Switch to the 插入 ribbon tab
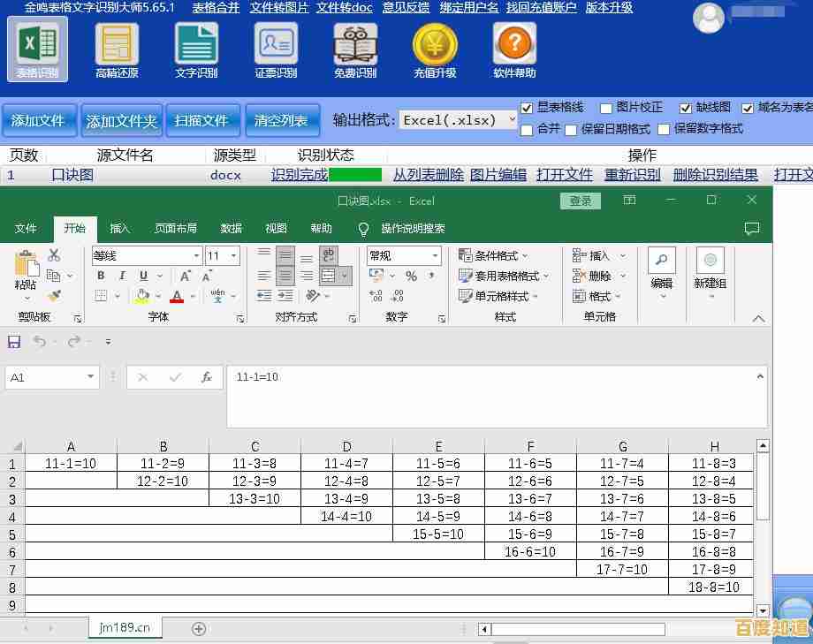Image resolution: width=813 pixels, height=644 pixels. tap(119, 228)
